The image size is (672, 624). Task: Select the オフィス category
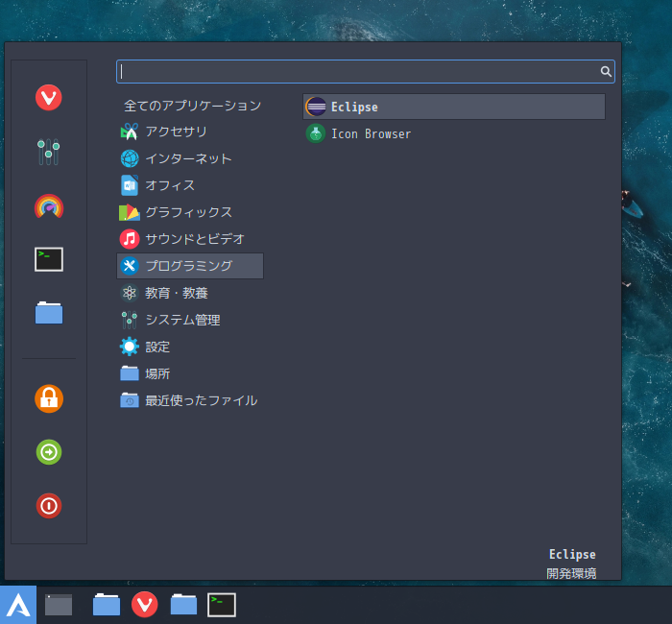pos(190,185)
